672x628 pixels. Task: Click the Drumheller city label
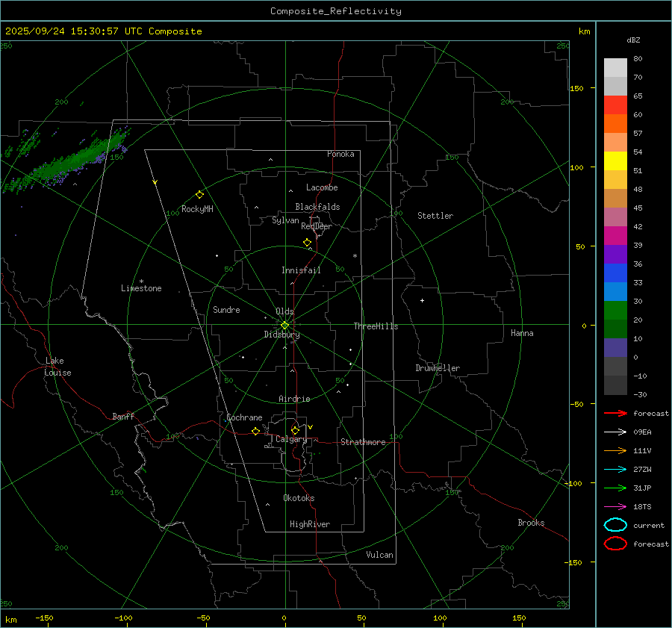tap(438, 368)
